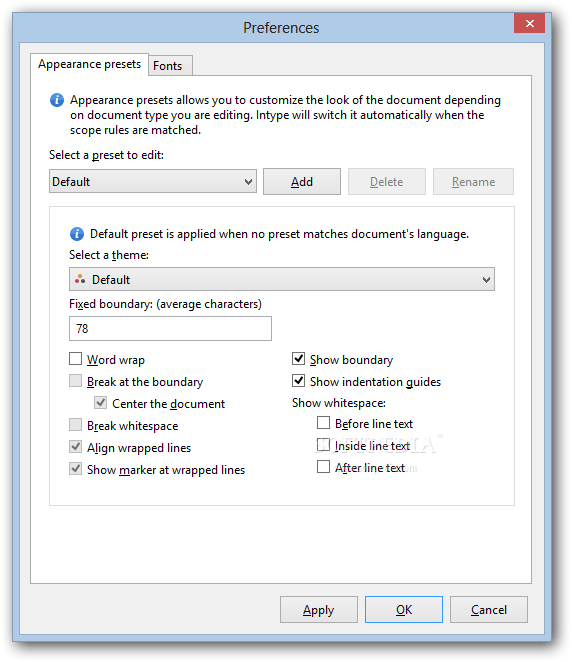Click the colored theme icon in theme dropdown
572x662 pixels.
tap(80, 279)
